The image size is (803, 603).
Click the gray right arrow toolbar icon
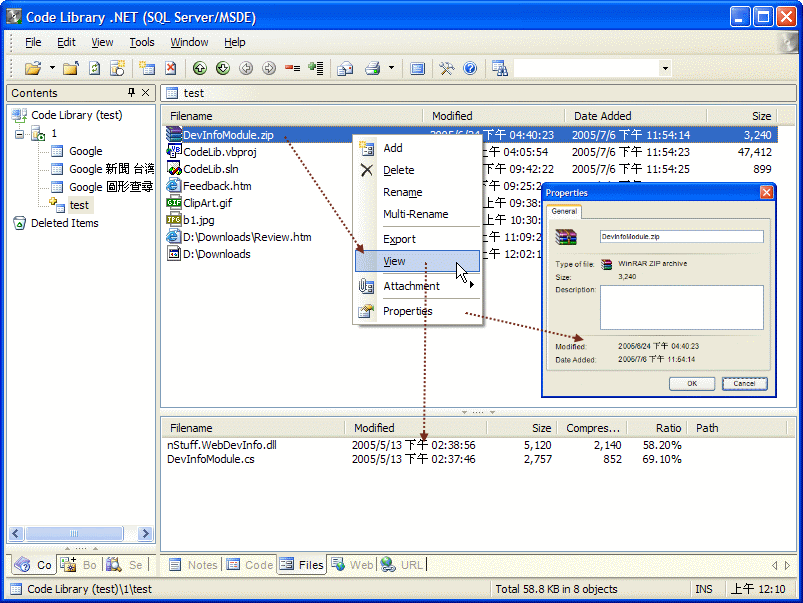click(269, 68)
